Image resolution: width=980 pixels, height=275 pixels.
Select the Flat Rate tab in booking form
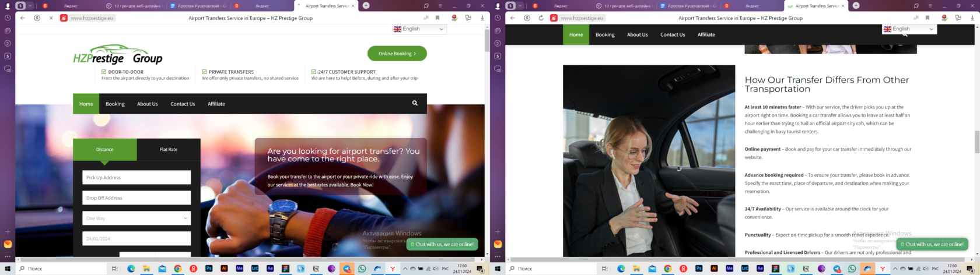click(x=169, y=149)
